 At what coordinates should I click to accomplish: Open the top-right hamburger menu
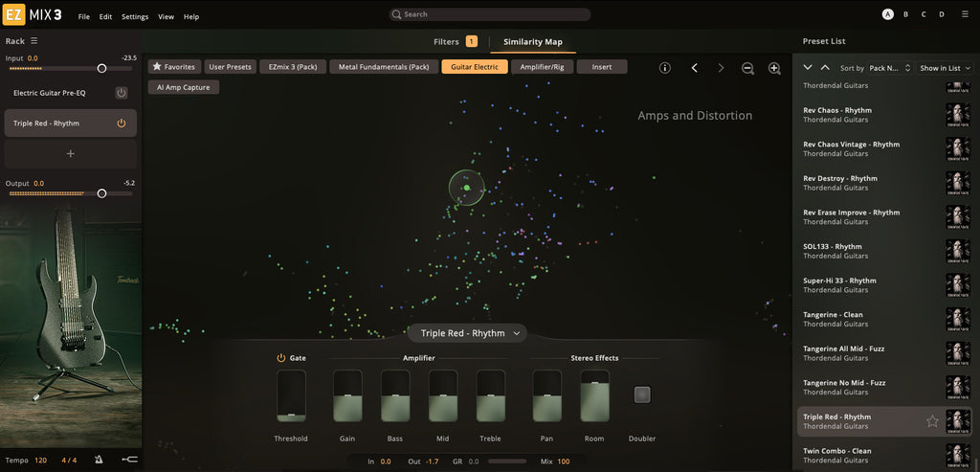tap(965, 13)
